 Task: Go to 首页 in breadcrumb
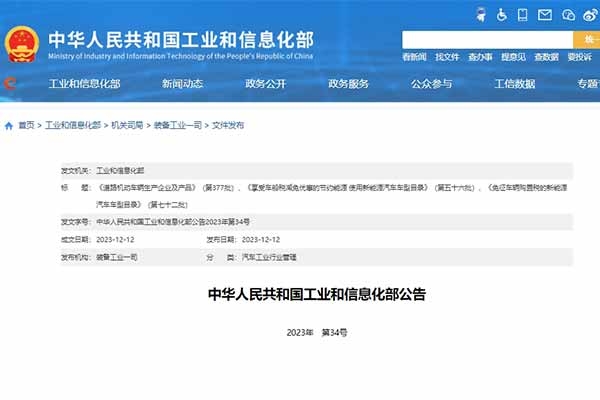(26, 125)
